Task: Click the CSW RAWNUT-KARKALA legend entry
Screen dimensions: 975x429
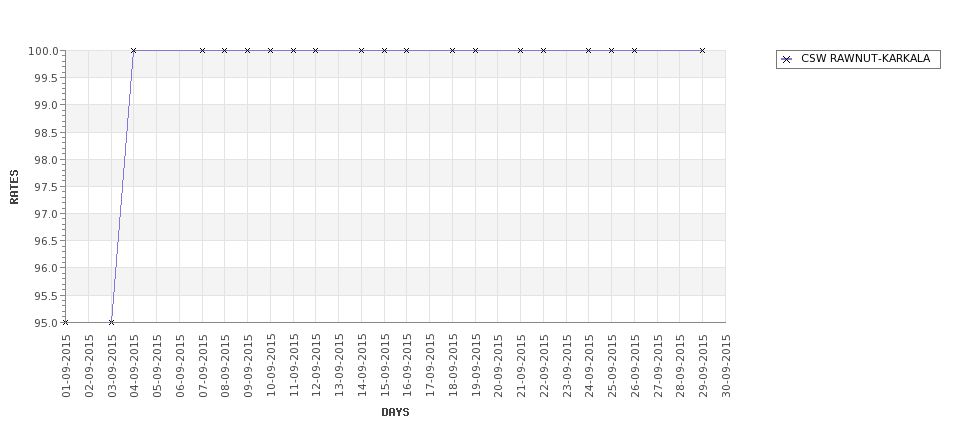Action: click(x=858, y=59)
